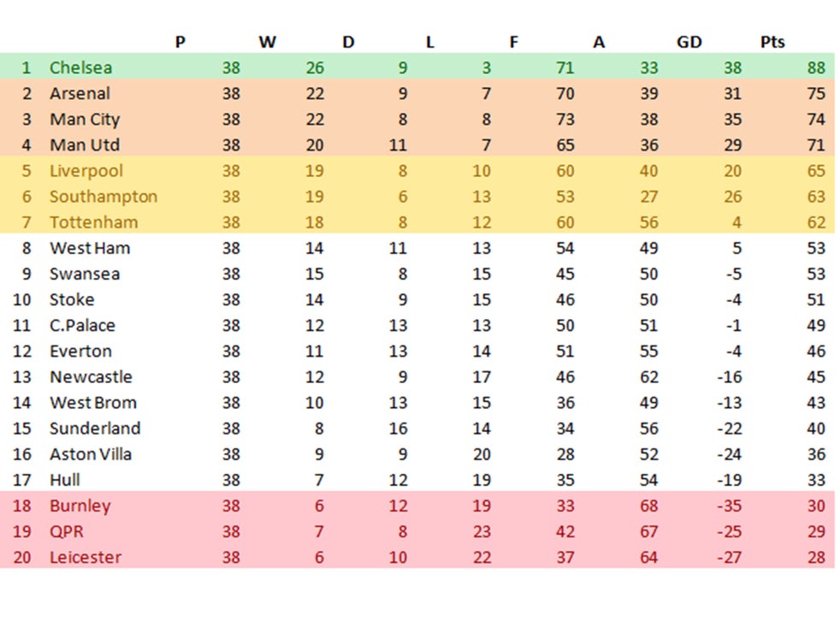Click position number 20 in the table
Viewport: 840px width, 621px height.
(x=24, y=557)
